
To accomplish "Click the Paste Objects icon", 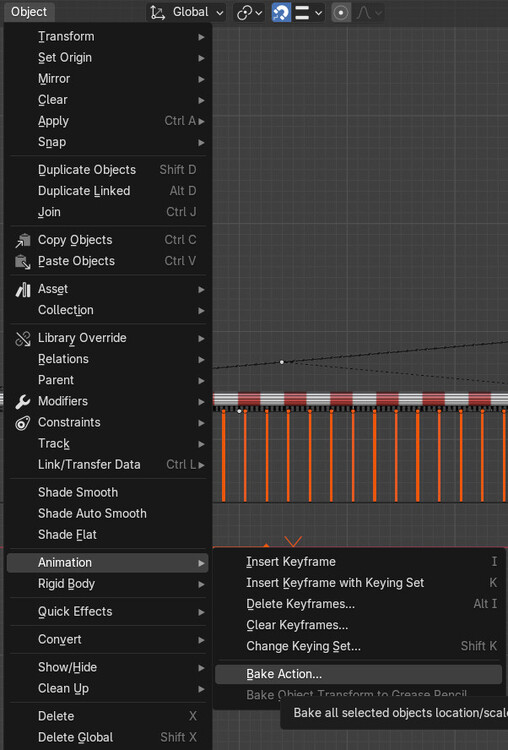I will (x=22, y=262).
